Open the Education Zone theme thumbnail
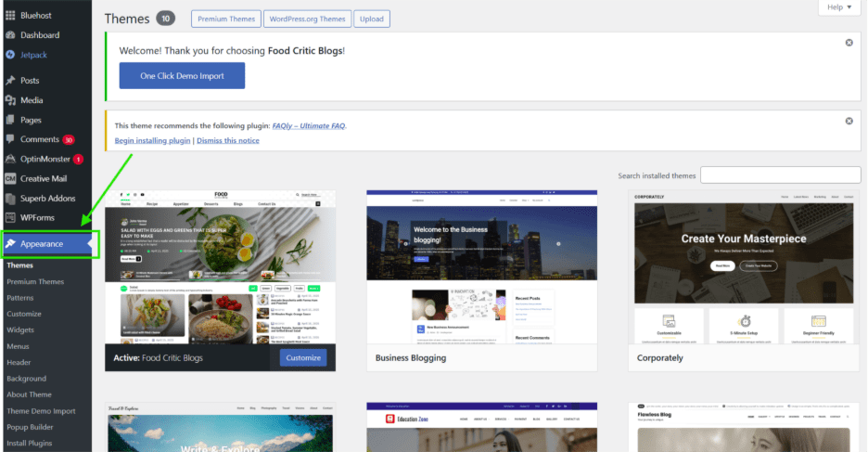The height and width of the screenshot is (452, 868). point(481,427)
